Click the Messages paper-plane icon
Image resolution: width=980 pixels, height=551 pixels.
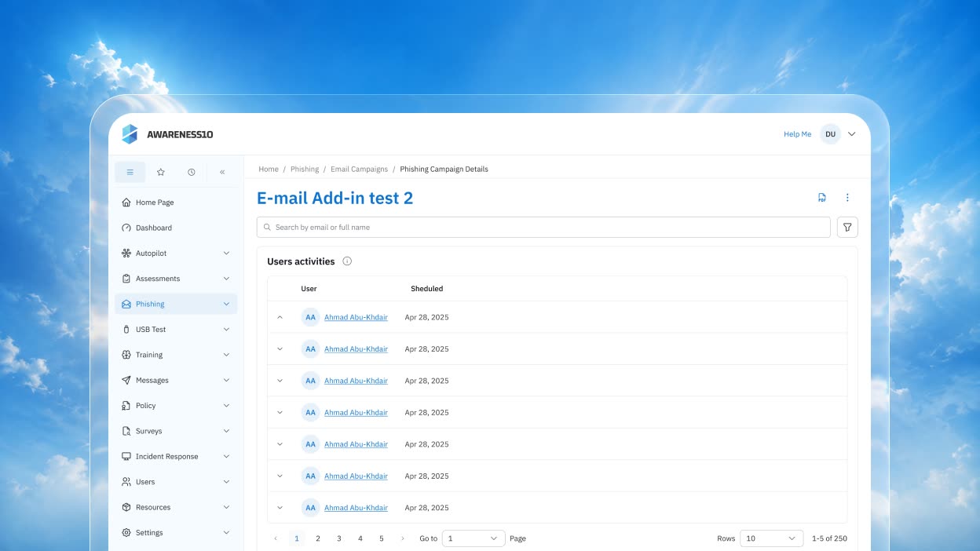tap(126, 380)
